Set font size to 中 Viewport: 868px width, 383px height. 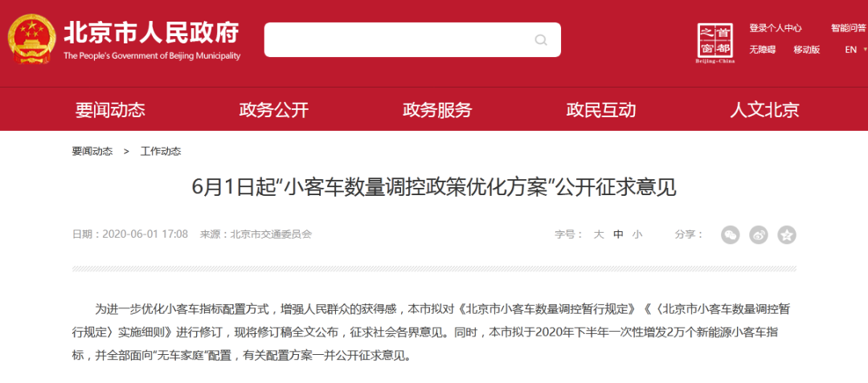coord(618,234)
